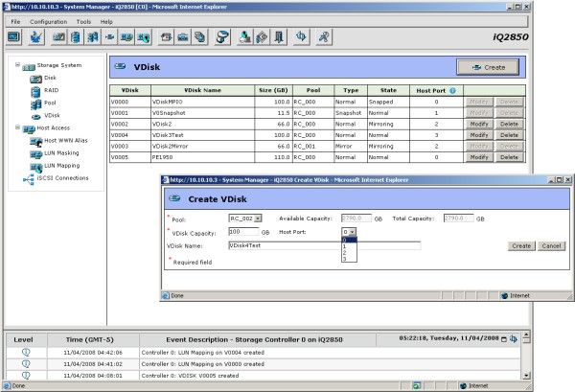The image size is (575, 392).
Task: Click event log scrollbar down arrow
Action: coord(526,375)
